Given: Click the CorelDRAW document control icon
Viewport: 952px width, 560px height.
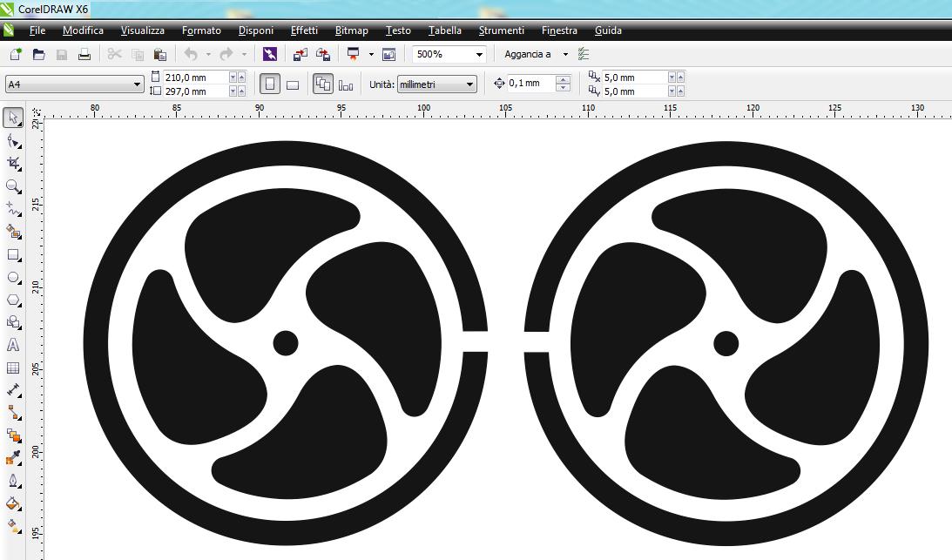Looking at the screenshot, I should click(x=9, y=30).
